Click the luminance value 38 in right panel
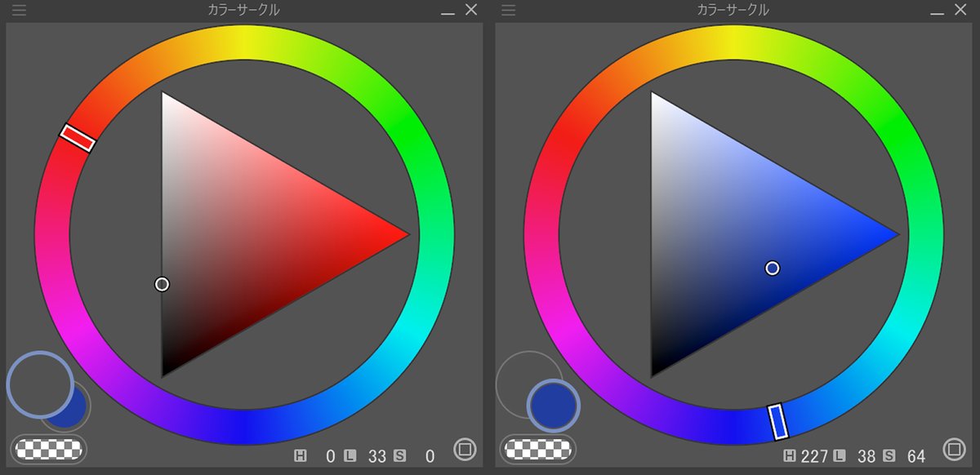This screenshot has width=980, height=475. pyautogui.click(x=866, y=456)
